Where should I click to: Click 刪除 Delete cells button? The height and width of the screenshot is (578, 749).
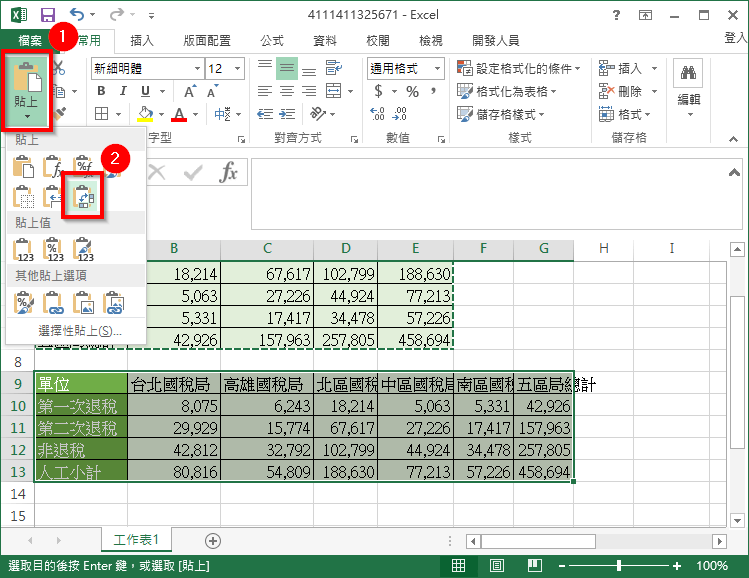[621, 91]
